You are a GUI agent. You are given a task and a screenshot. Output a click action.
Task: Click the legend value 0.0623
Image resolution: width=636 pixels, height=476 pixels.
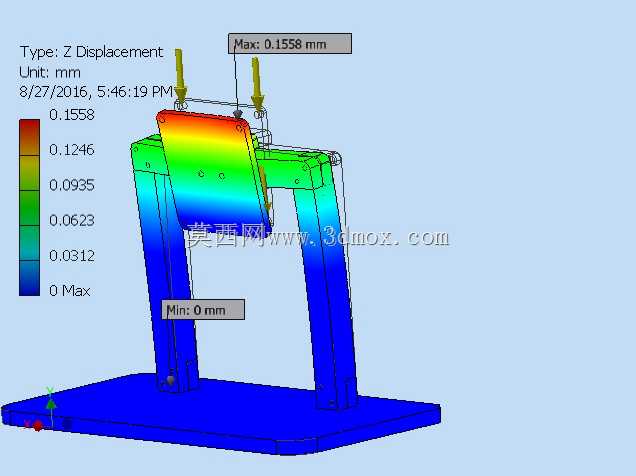[72, 221]
